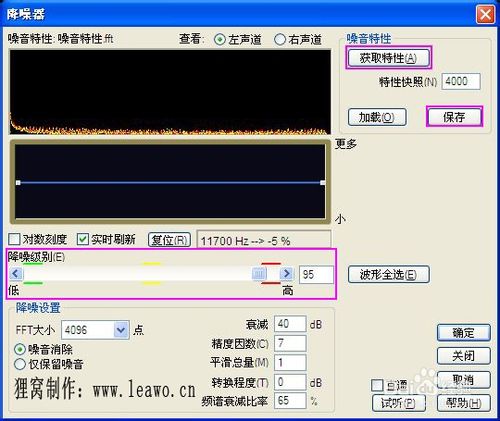
Task: Click the 保存 profile button
Action: [x=454, y=117]
